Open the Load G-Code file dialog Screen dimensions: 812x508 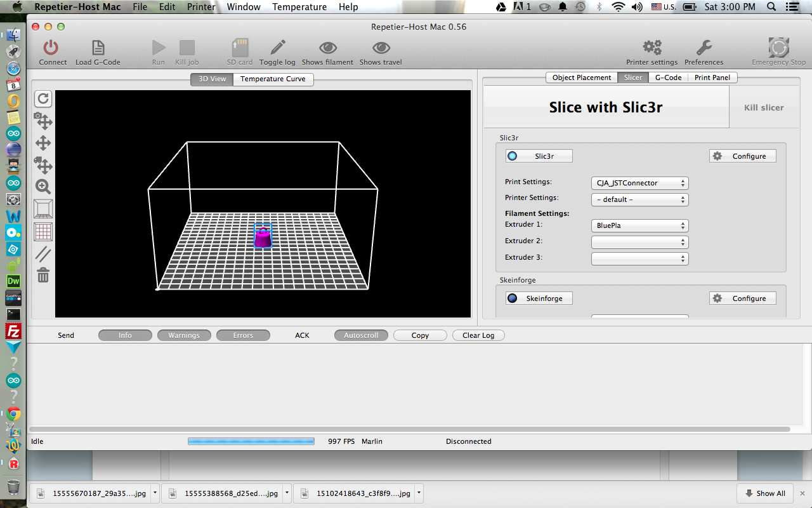(x=98, y=48)
